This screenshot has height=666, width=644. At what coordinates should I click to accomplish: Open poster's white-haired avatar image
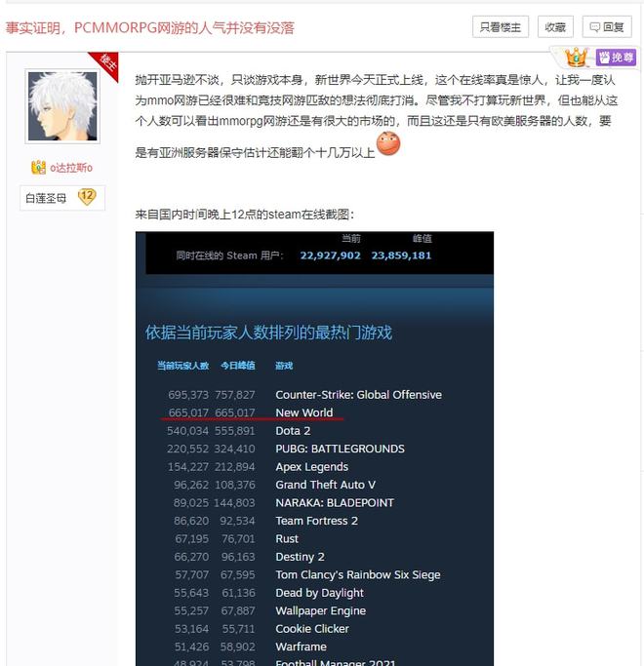click(62, 106)
